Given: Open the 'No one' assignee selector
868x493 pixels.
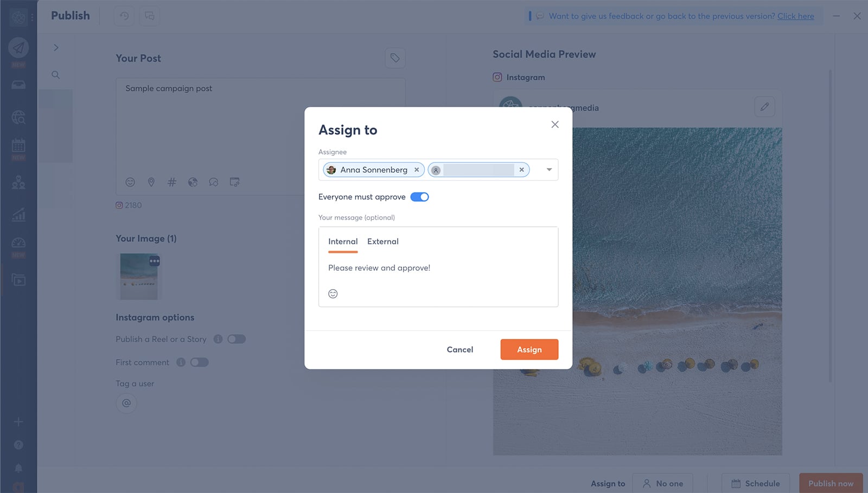Looking at the screenshot, I should pyautogui.click(x=662, y=483).
